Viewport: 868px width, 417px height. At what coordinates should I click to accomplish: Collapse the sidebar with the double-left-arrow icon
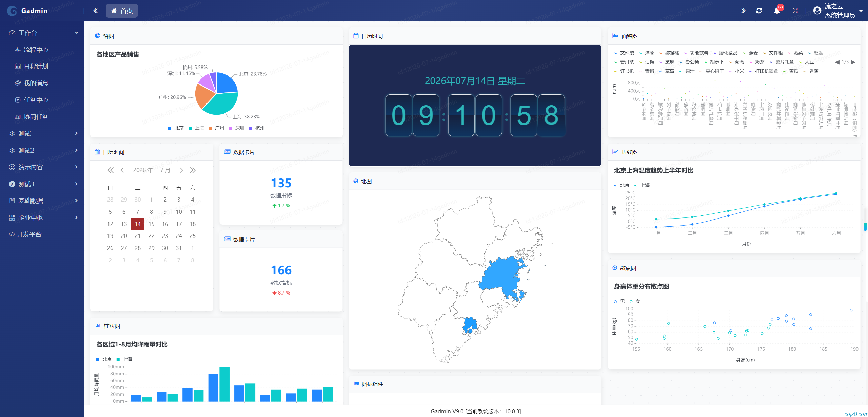pos(95,11)
